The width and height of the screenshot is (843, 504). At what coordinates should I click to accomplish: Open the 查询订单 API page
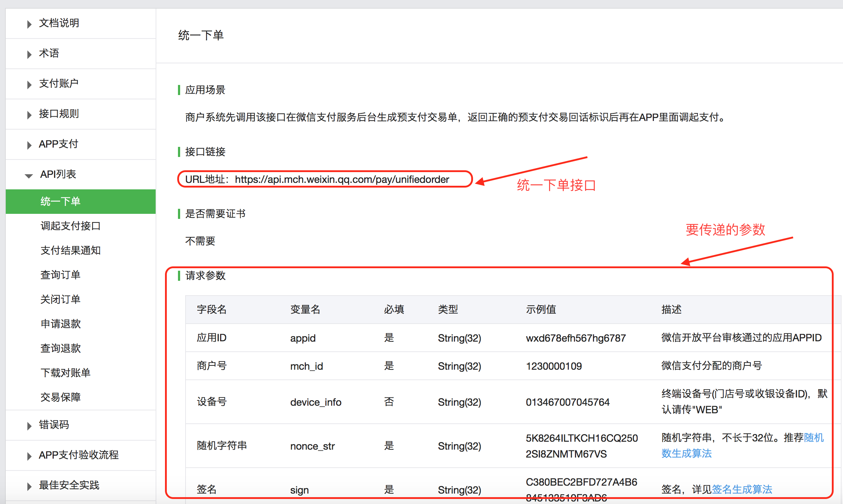[x=61, y=275]
